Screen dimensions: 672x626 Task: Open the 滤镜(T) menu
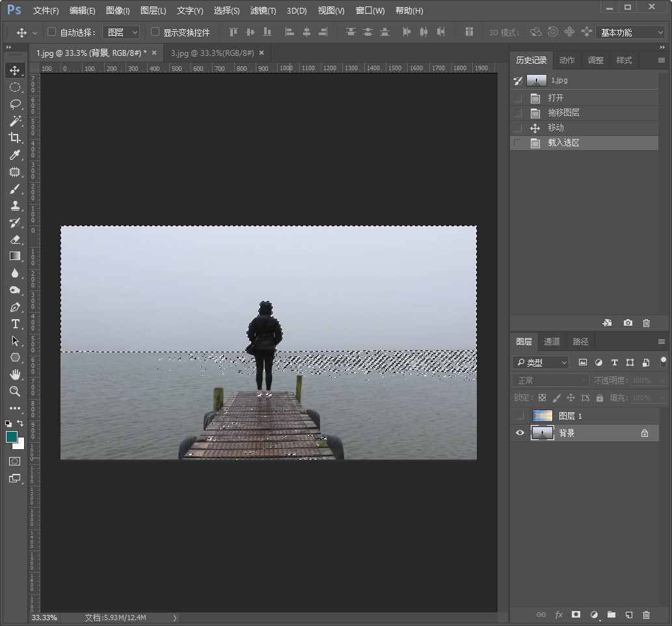click(x=263, y=10)
